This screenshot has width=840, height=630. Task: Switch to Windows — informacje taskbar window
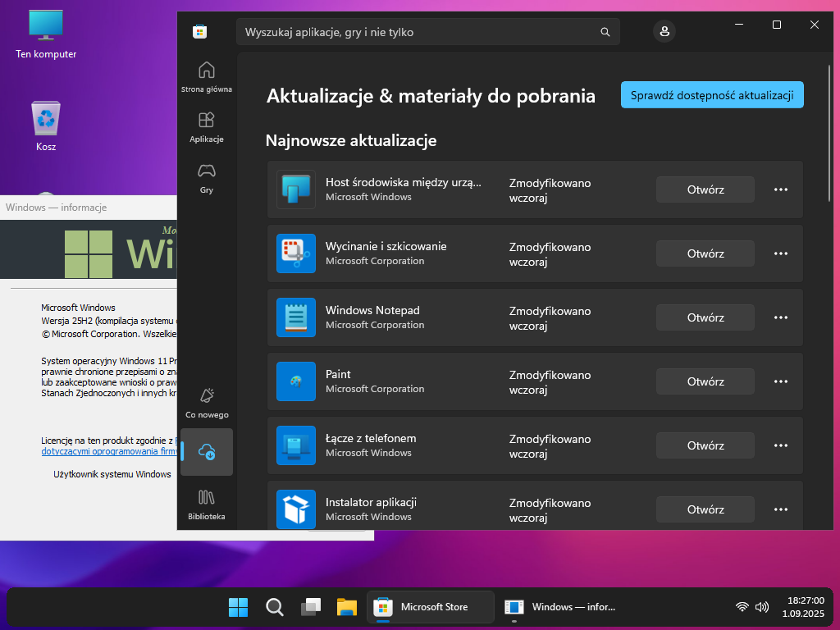click(x=560, y=607)
